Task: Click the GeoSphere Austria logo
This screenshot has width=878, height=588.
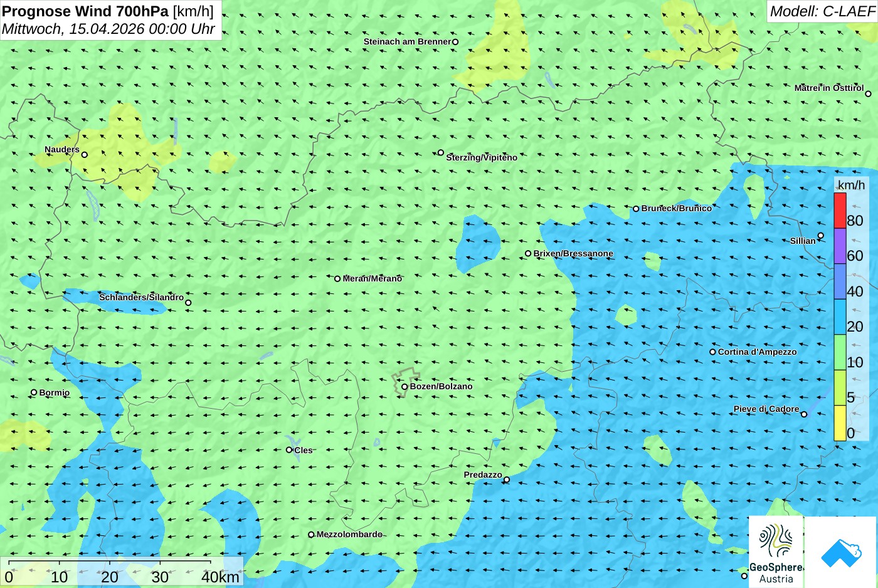Action: pos(776,552)
